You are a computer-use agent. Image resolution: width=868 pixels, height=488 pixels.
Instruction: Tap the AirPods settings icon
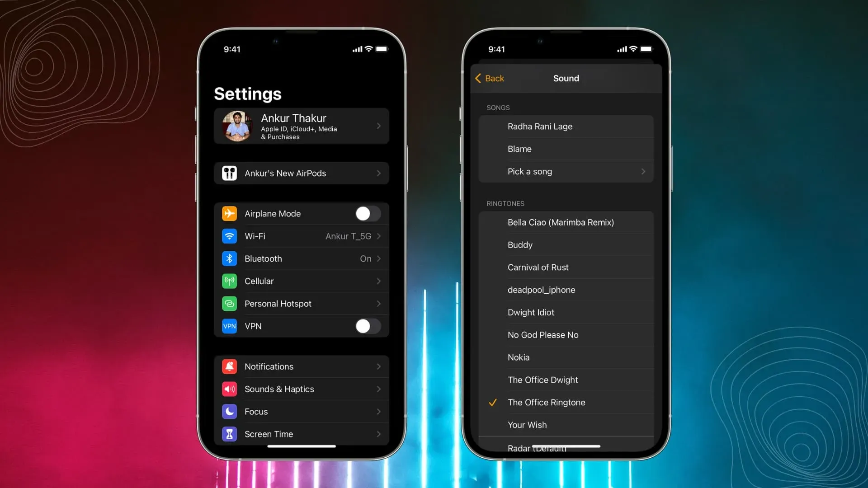[230, 173]
